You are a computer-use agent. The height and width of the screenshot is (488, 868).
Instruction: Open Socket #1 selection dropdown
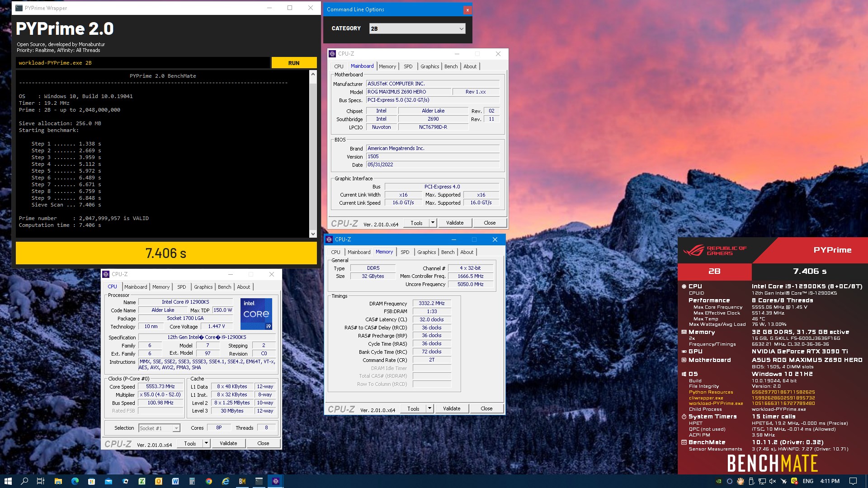click(x=160, y=428)
